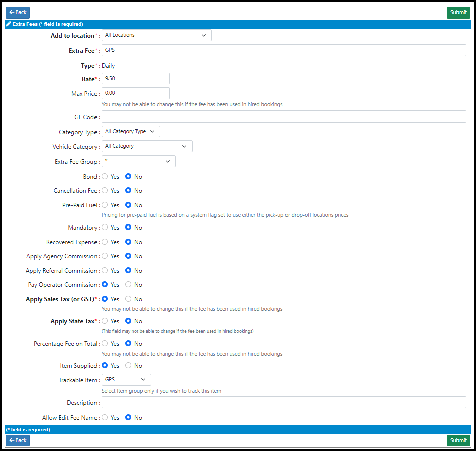Expand the Extra Fee Group dropdown
The image size is (476, 451).
(139, 161)
